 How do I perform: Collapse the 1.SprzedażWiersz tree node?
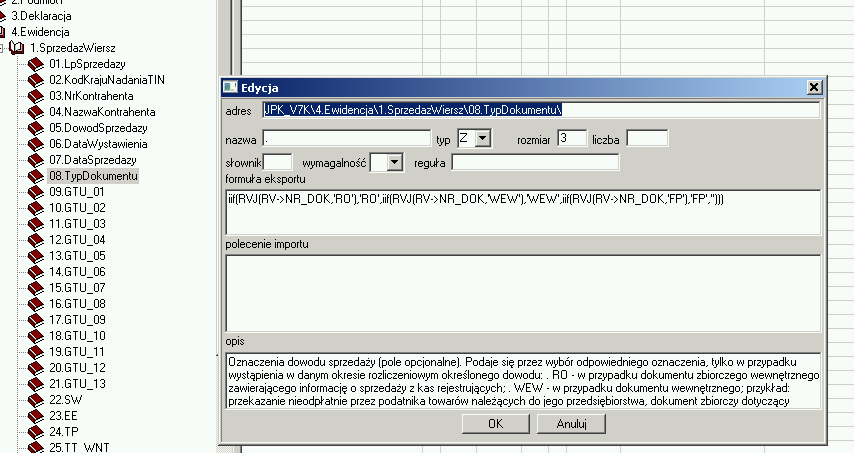(x=3, y=48)
